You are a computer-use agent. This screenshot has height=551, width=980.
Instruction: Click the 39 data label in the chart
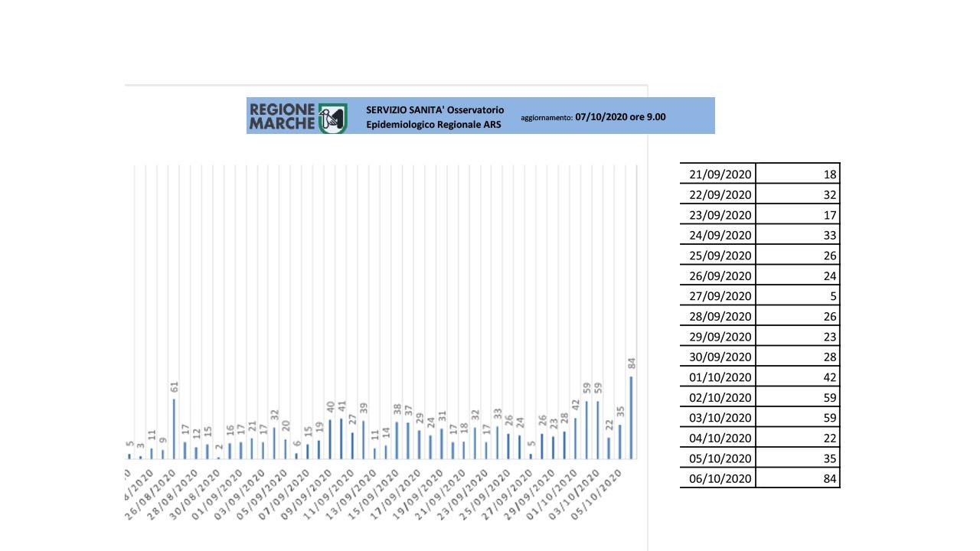pos(364,409)
